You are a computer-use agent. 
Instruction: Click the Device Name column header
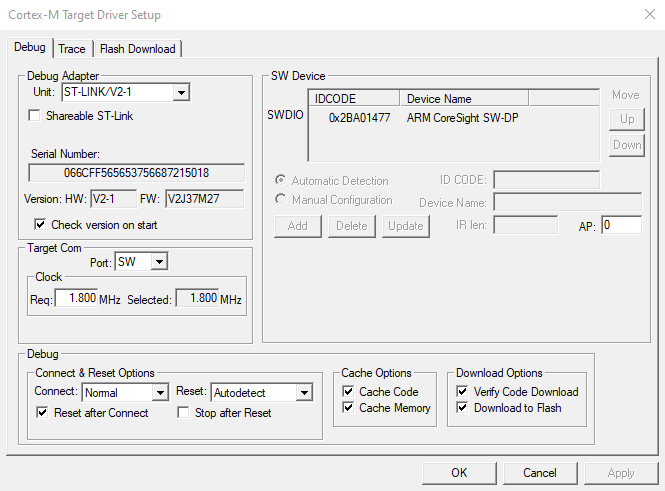click(464, 98)
